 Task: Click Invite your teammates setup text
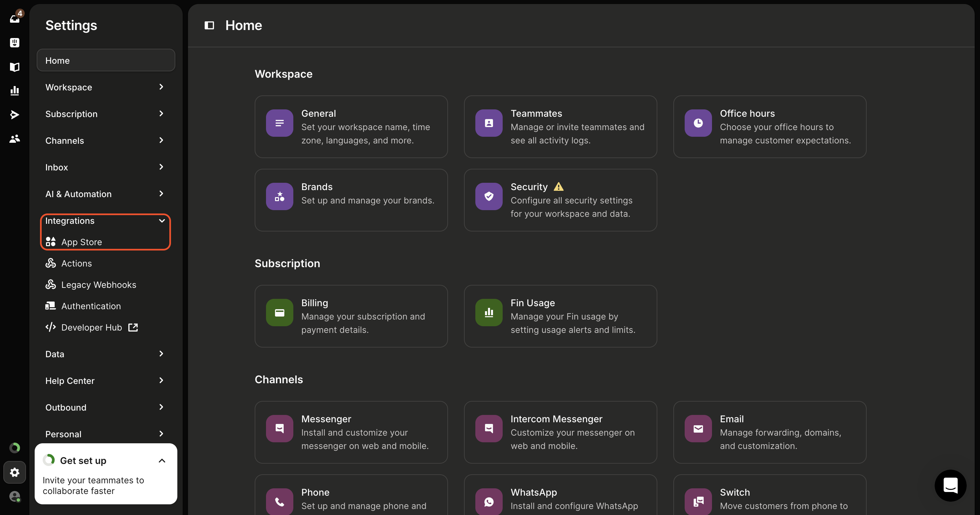click(93, 485)
